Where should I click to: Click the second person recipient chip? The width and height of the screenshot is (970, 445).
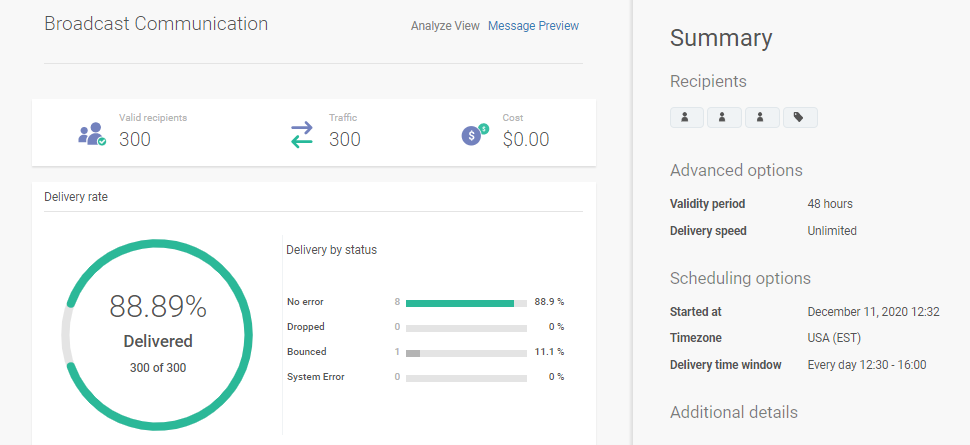click(x=724, y=118)
